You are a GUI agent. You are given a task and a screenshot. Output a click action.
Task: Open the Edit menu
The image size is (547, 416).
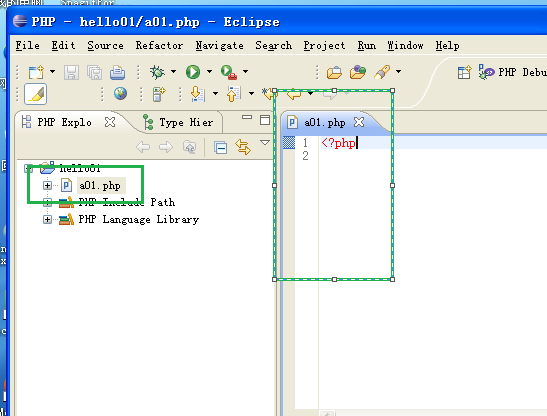pos(63,46)
